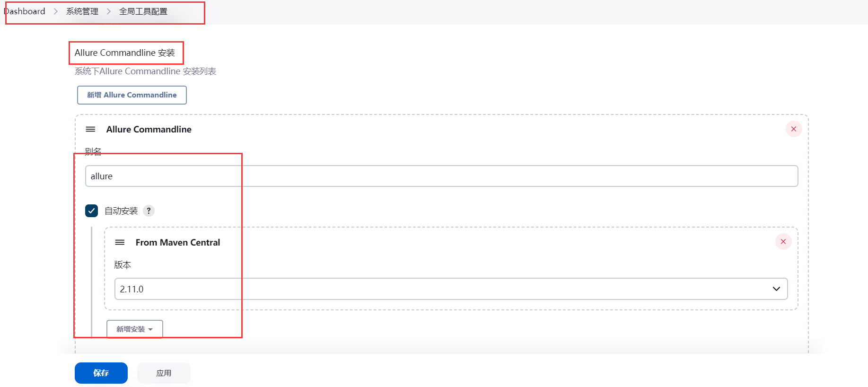
Task: Click the version dropdown chevron arrow
Action: click(776, 289)
